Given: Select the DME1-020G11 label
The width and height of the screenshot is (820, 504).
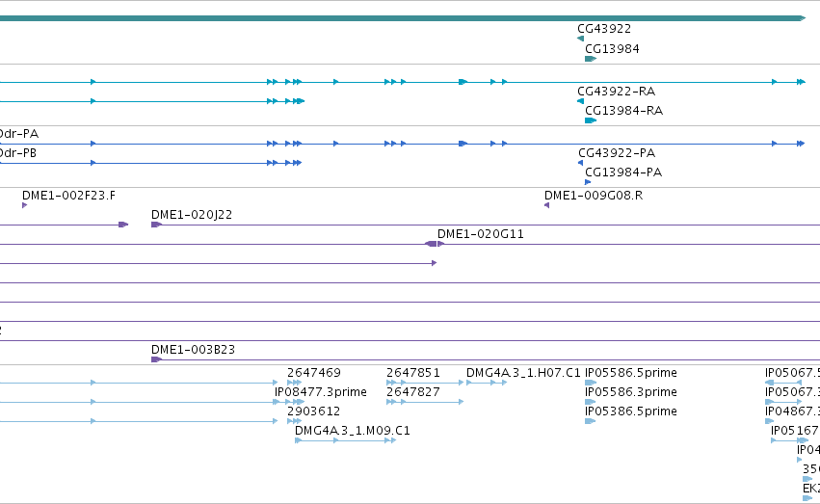Looking at the screenshot, I should pyautogui.click(x=481, y=234).
